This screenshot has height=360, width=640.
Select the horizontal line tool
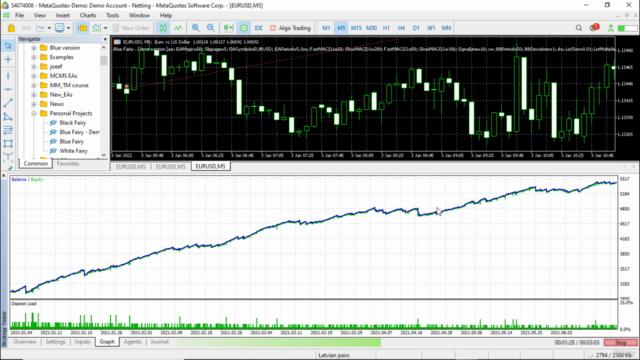pos(8,89)
